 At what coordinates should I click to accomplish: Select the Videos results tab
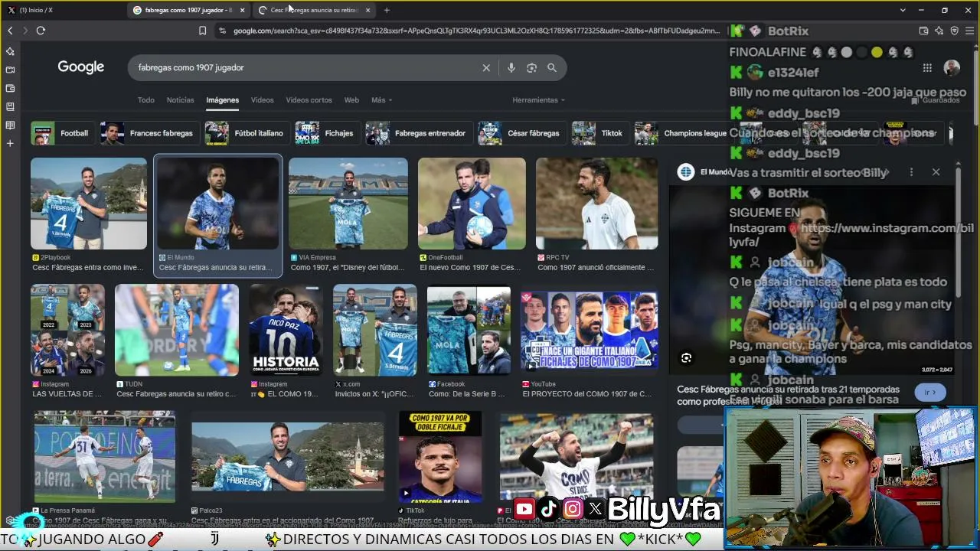pyautogui.click(x=262, y=100)
